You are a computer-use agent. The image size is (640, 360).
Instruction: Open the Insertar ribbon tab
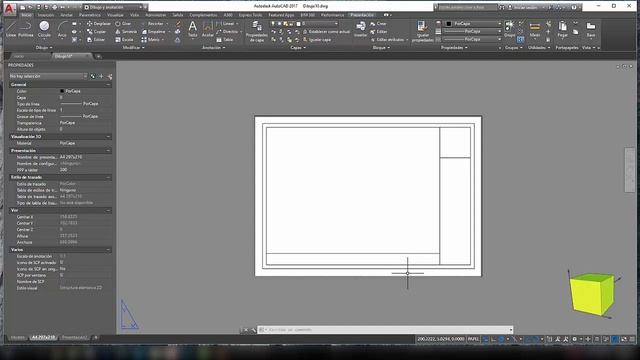pyautogui.click(x=46, y=15)
